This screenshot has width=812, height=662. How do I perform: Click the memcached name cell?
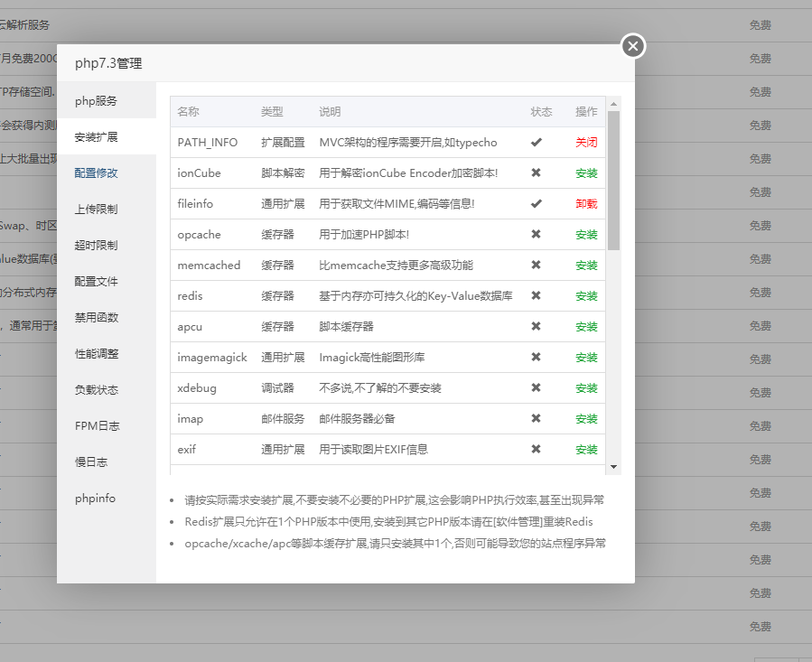pyautogui.click(x=209, y=266)
